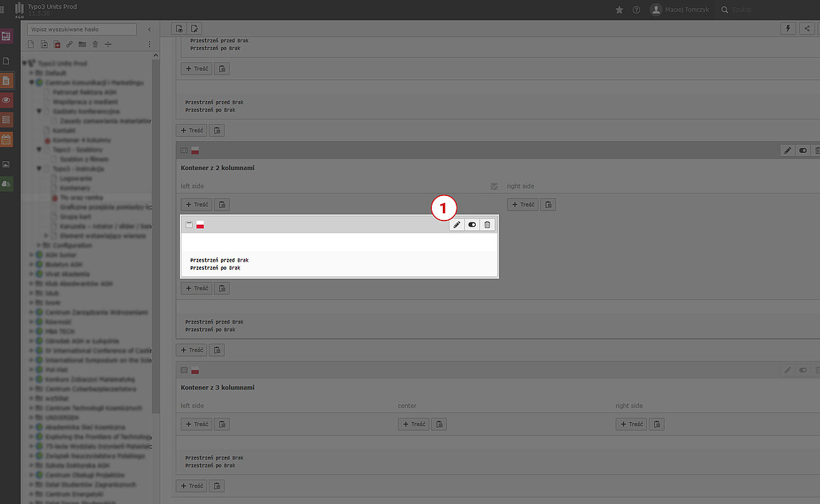Open the help question mark icon

636,10
